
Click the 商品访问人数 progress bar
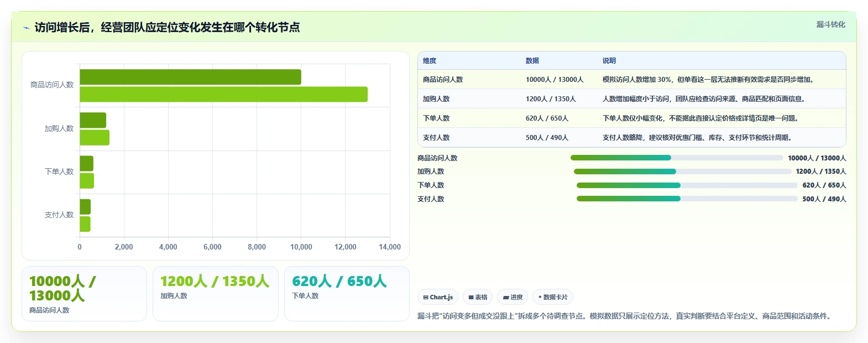(677, 158)
